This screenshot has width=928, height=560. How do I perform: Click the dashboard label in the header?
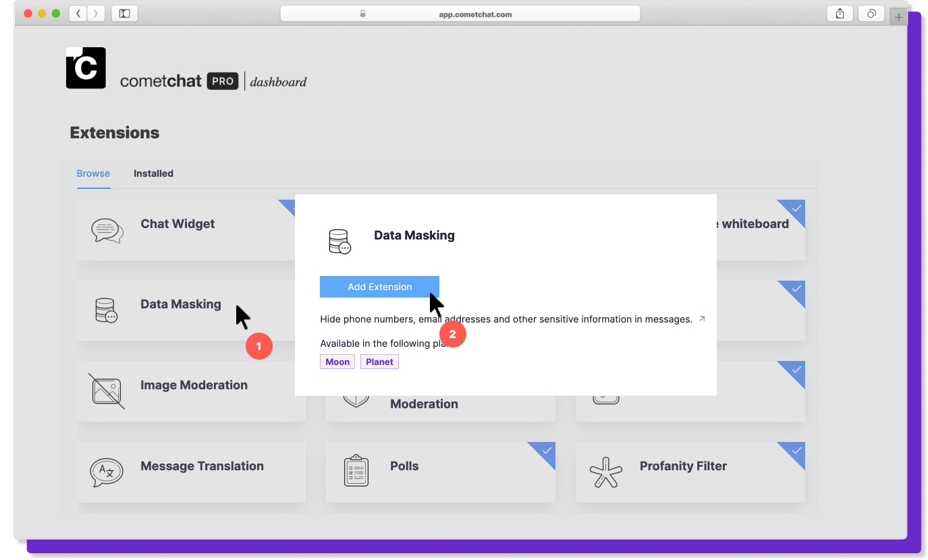[x=278, y=82]
